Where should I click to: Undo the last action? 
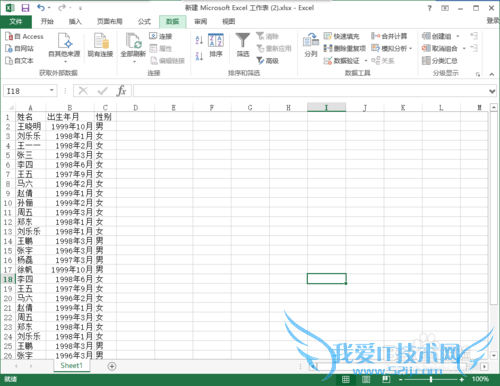[41, 7]
